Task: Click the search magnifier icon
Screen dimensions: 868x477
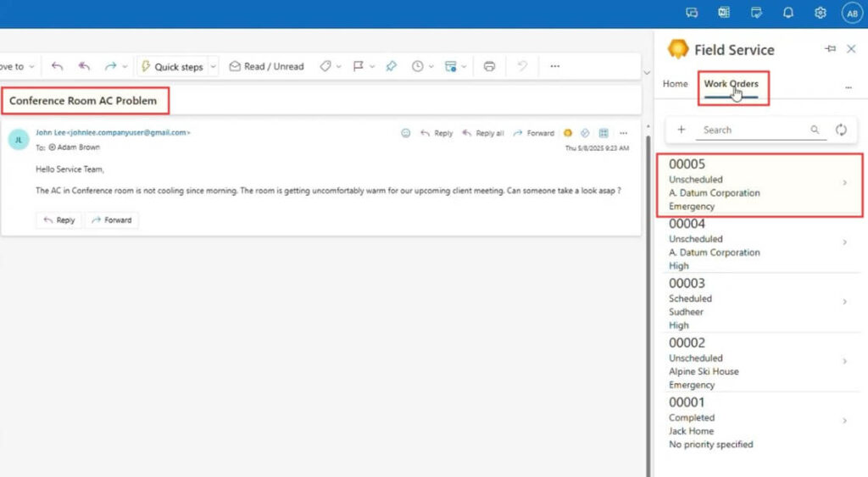Action: coord(815,130)
